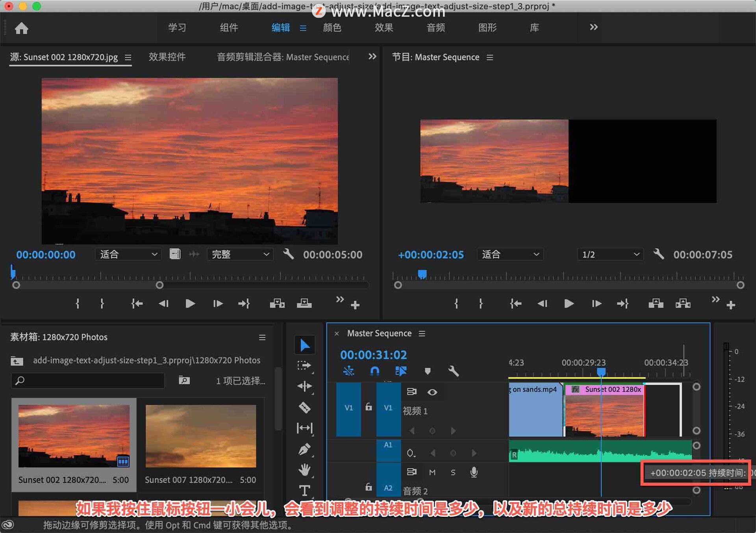Go to In point in Program

point(515,304)
